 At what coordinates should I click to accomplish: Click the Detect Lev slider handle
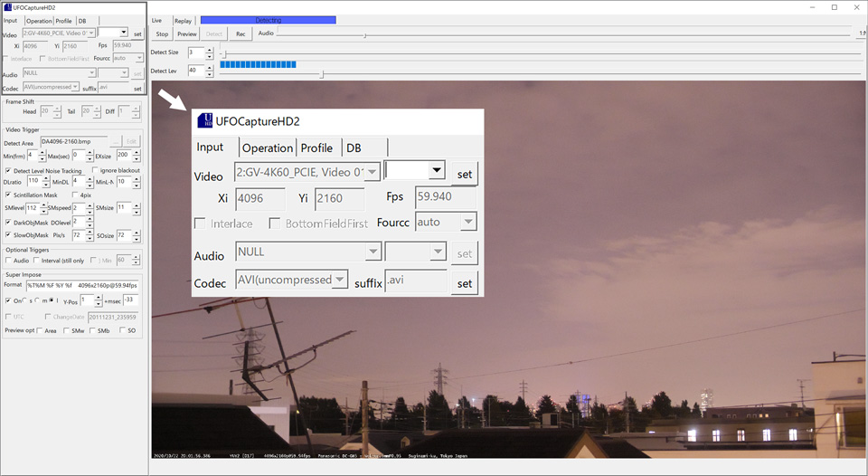pyautogui.click(x=322, y=73)
